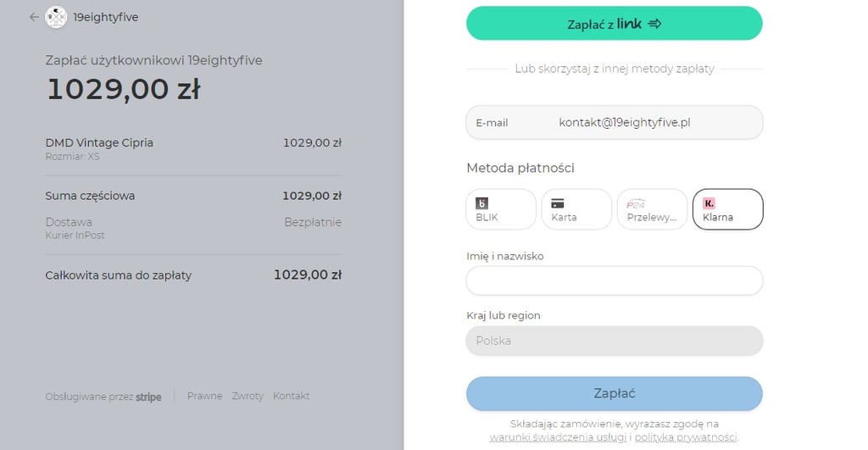This screenshot has height=450, width=868.
Task: Click the 19eightyfive merchant logo
Action: [56, 17]
